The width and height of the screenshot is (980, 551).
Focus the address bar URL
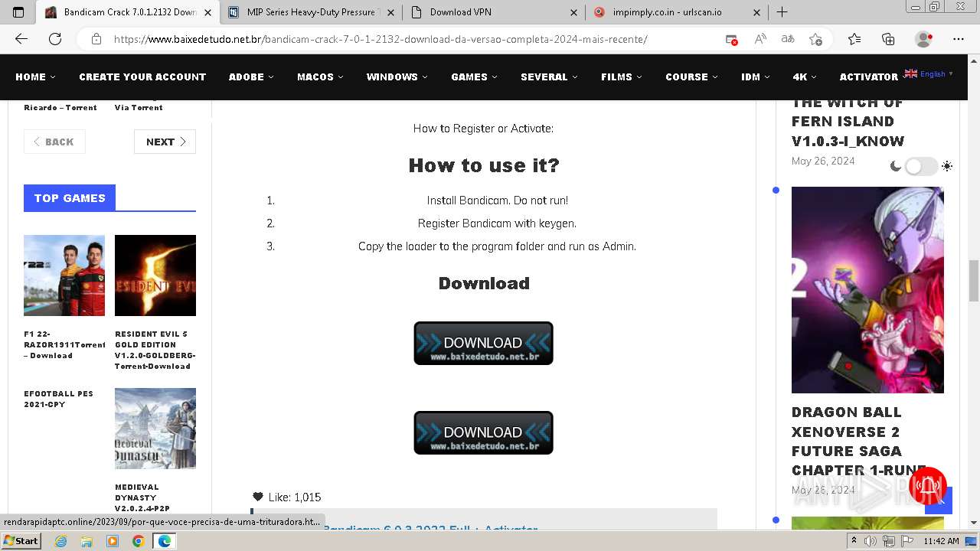coord(381,39)
